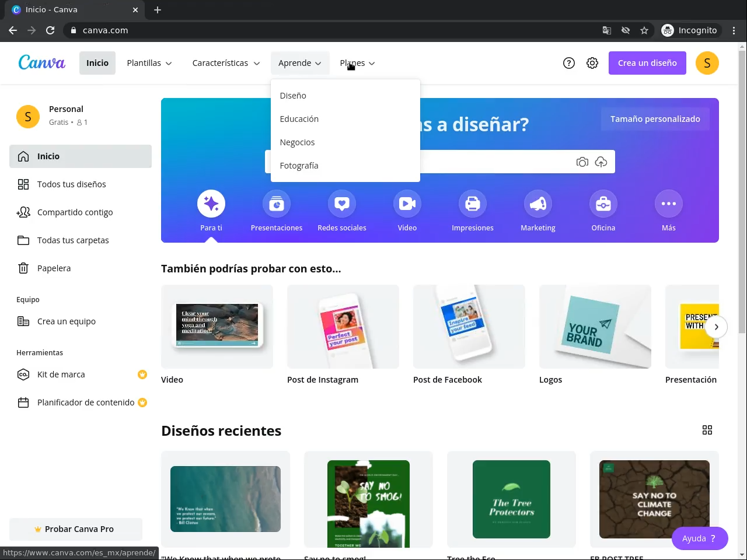Choose Diseño from the Aprende menu
The height and width of the screenshot is (560, 747).
[345, 96]
